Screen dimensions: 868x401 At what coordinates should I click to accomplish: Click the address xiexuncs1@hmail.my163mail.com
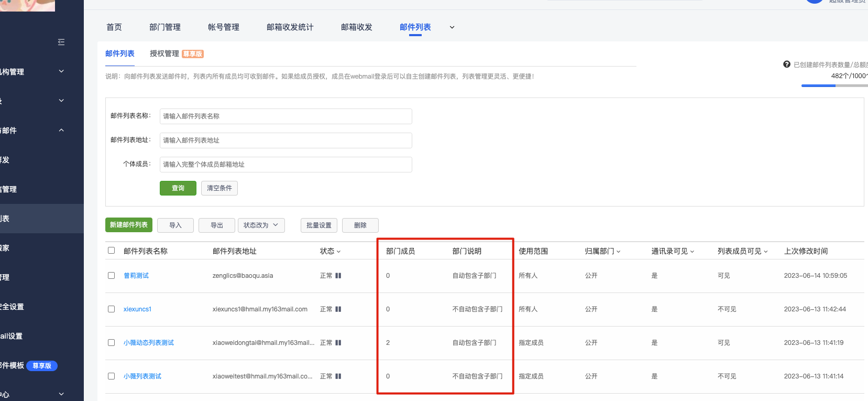pyautogui.click(x=260, y=309)
